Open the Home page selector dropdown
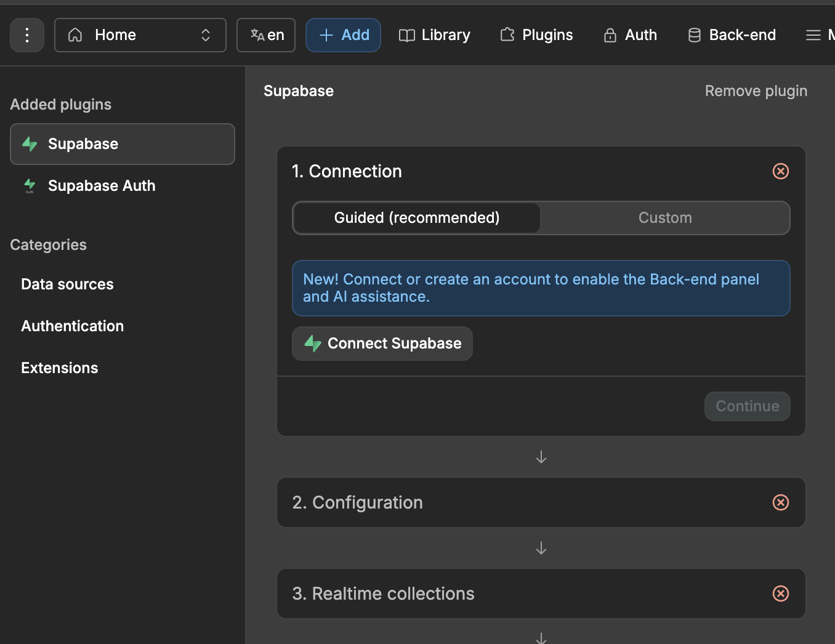835x644 pixels. 140,35
